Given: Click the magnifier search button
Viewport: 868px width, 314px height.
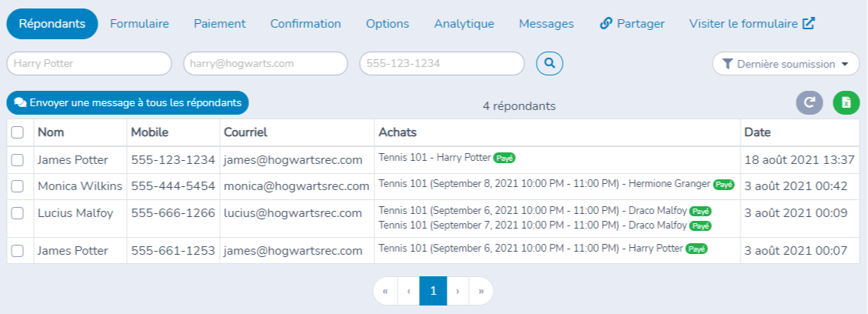Looking at the screenshot, I should (549, 64).
